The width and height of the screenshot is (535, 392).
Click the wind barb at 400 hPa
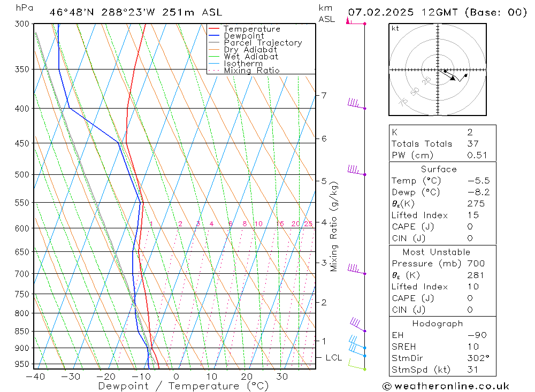[x=356, y=104]
